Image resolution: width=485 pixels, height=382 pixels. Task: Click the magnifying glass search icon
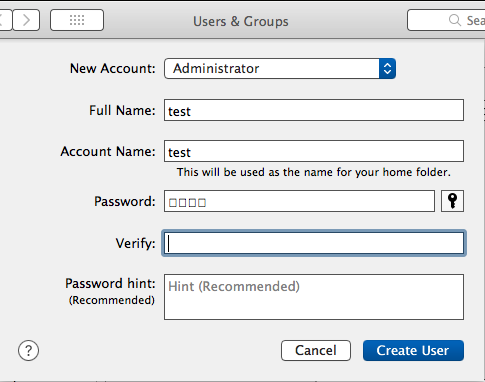tap(455, 20)
